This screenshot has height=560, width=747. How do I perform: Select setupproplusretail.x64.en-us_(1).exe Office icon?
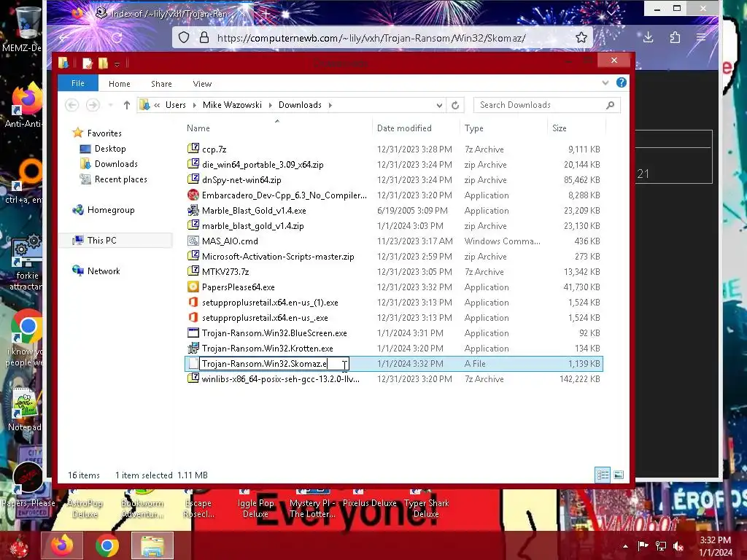[x=193, y=302]
